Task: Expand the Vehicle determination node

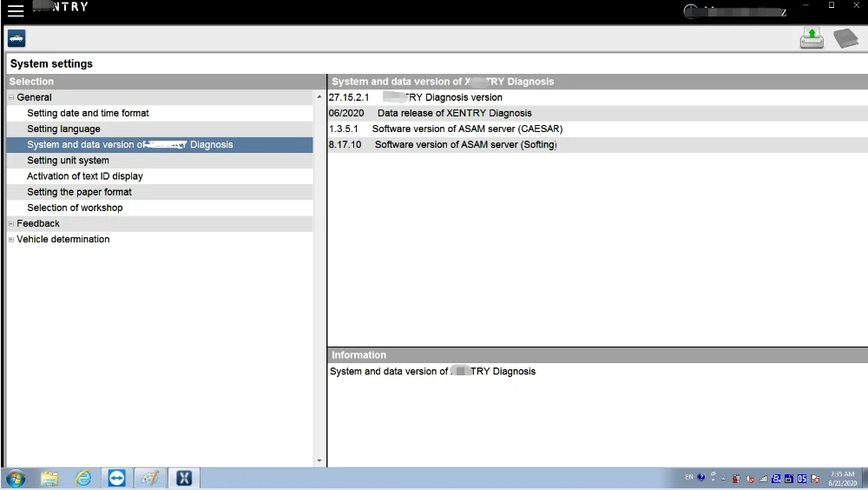Action: pyautogui.click(x=11, y=240)
